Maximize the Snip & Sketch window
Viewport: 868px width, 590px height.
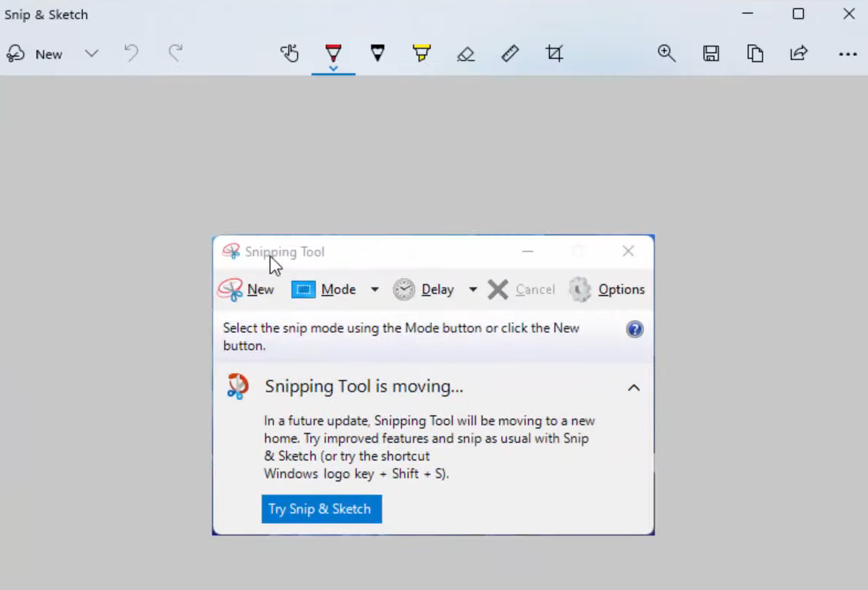[x=798, y=14]
